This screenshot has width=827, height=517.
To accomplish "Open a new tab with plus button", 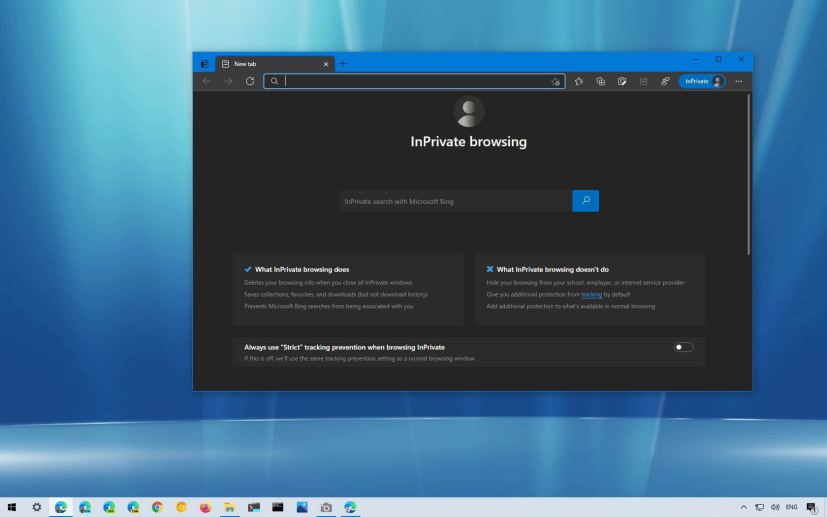I will click(343, 64).
